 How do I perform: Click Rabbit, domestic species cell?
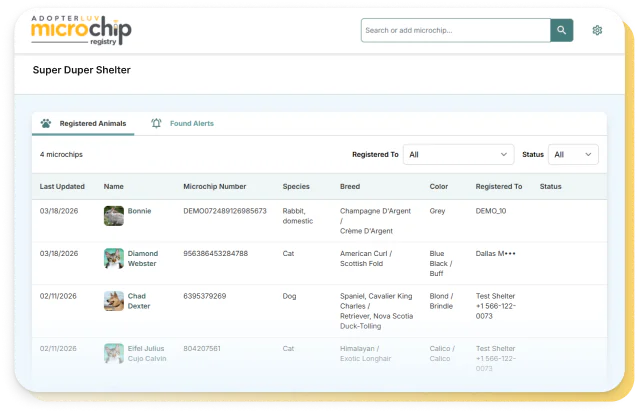[x=298, y=216]
